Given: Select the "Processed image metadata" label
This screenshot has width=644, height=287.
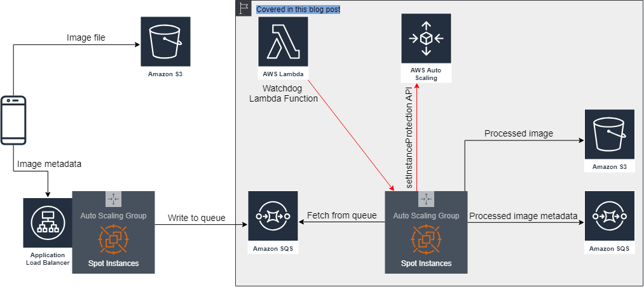Looking at the screenshot, I should tap(523, 216).
